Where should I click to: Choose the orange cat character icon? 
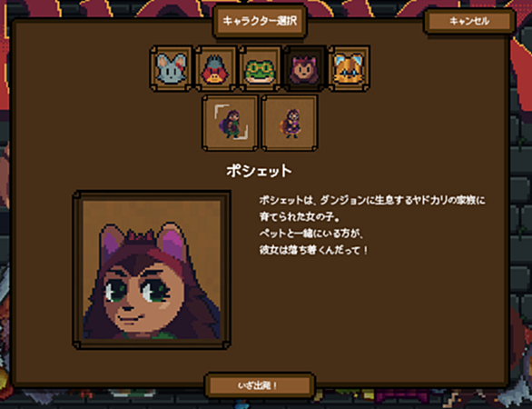tap(349, 68)
